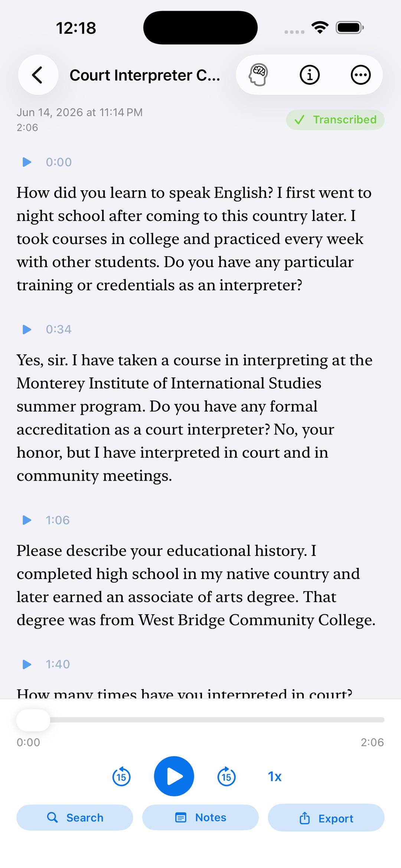Image resolution: width=401 pixels, height=868 pixels.
Task: Skip forward 15 seconds
Action: pyautogui.click(x=226, y=776)
